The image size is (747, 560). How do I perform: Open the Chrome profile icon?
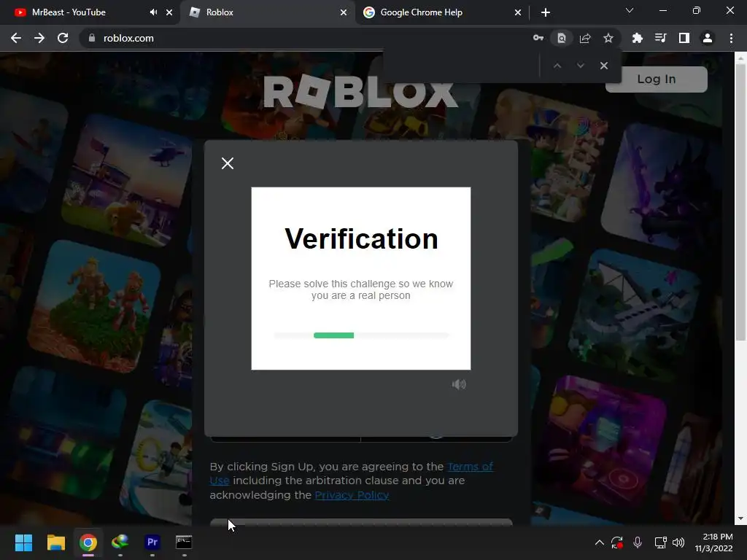(x=708, y=38)
